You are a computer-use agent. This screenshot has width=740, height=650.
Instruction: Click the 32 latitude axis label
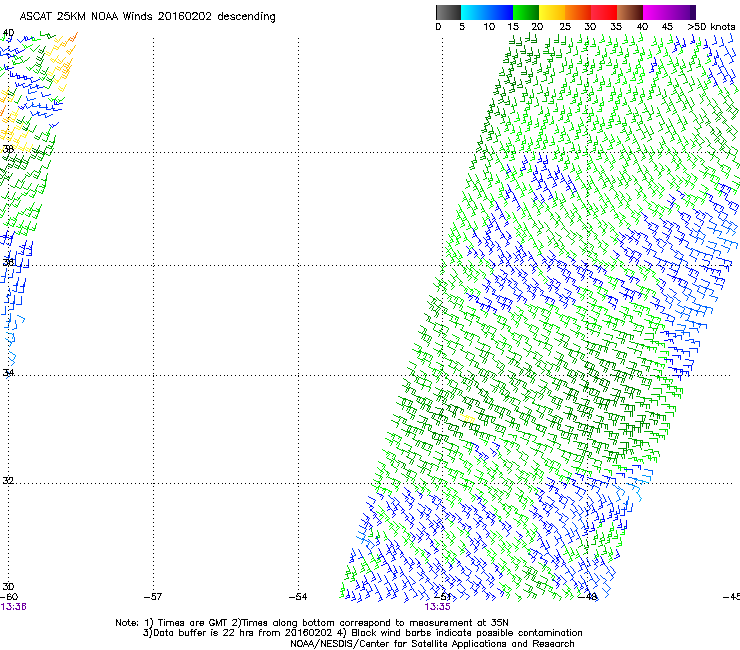tap(8, 480)
